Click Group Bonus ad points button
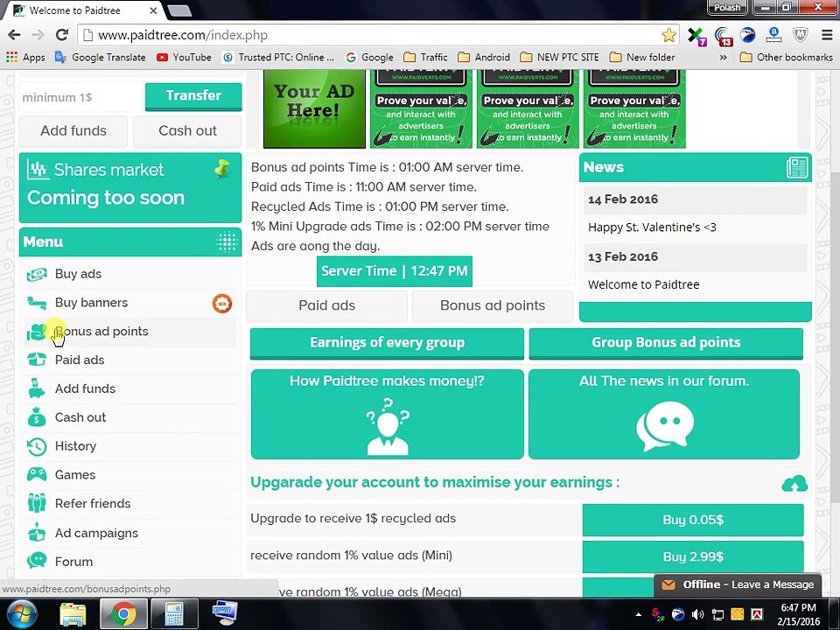This screenshot has height=630, width=840. click(x=666, y=343)
